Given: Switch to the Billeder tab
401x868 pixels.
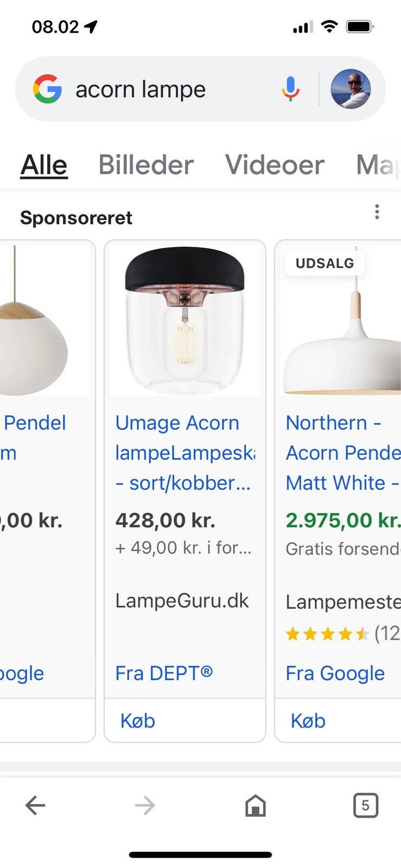Looking at the screenshot, I should [145, 165].
